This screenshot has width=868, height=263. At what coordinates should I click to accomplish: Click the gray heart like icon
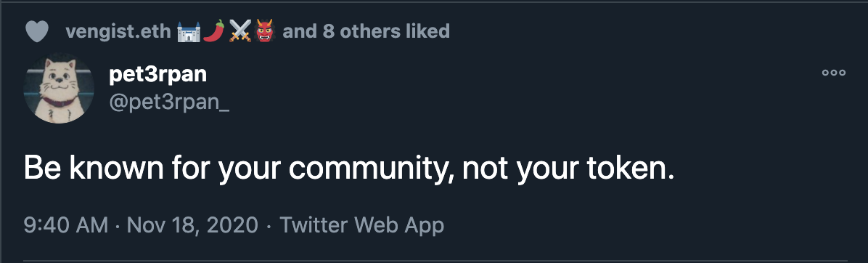[38, 31]
